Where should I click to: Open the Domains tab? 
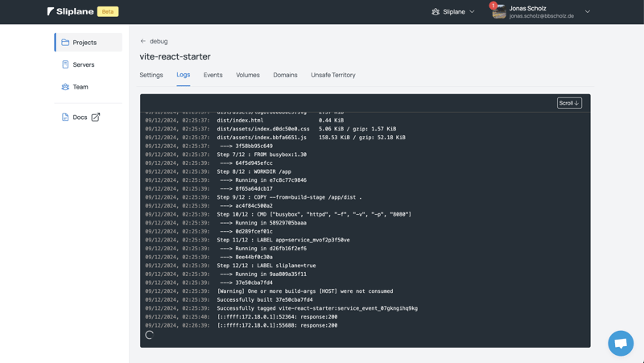pyautogui.click(x=285, y=75)
